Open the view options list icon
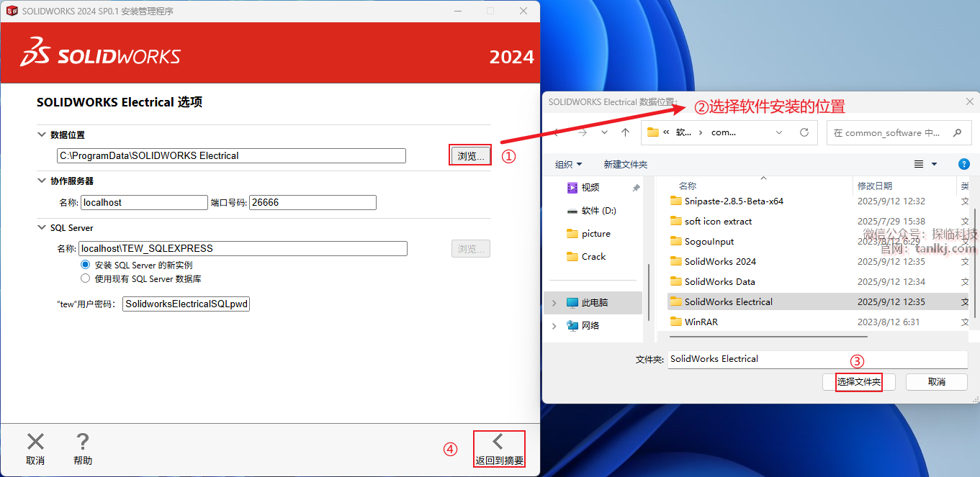Image resolution: width=980 pixels, height=477 pixels. pyautogui.click(x=919, y=164)
